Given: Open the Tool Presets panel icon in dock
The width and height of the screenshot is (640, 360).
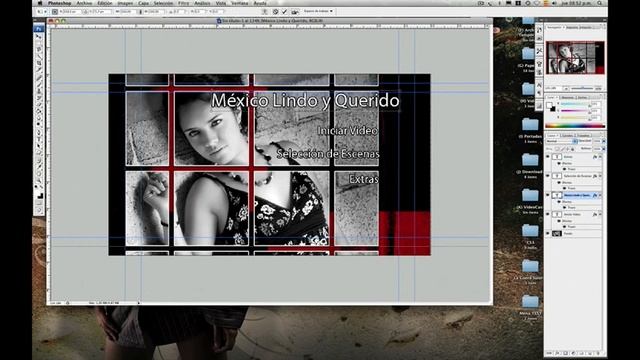Looking at the screenshot, I should 539,51.
